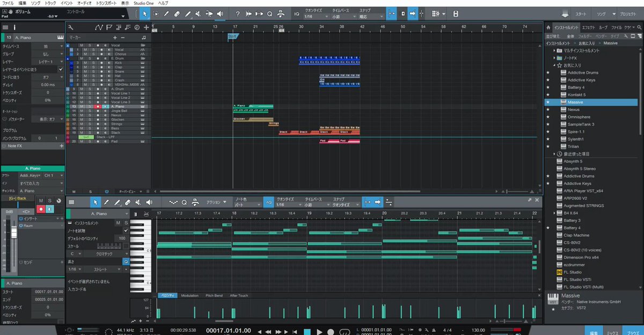Open the browser search magnifier
The height and width of the screenshot is (335, 644).
(640, 27)
